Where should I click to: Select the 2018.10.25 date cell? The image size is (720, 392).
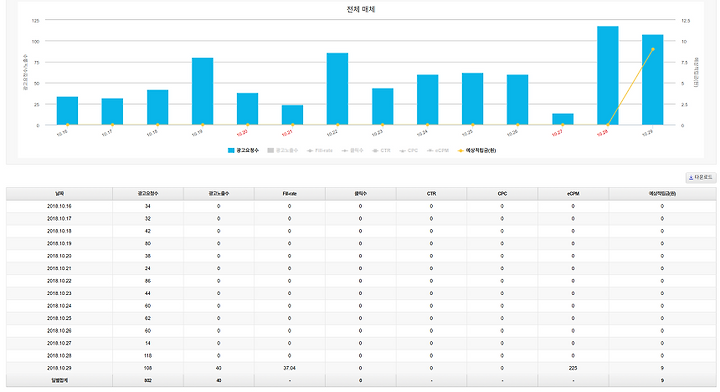click(x=59, y=318)
